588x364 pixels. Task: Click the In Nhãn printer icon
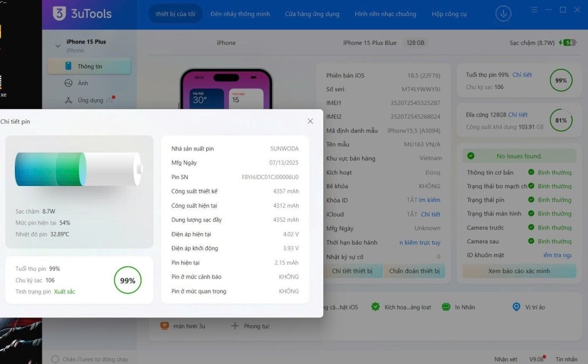[x=446, y=307]
